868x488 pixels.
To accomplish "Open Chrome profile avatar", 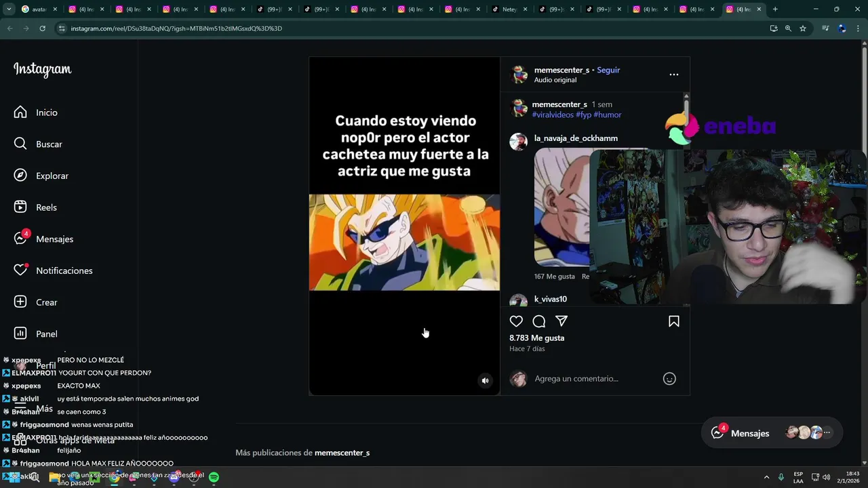I will [x=842, y=28].
